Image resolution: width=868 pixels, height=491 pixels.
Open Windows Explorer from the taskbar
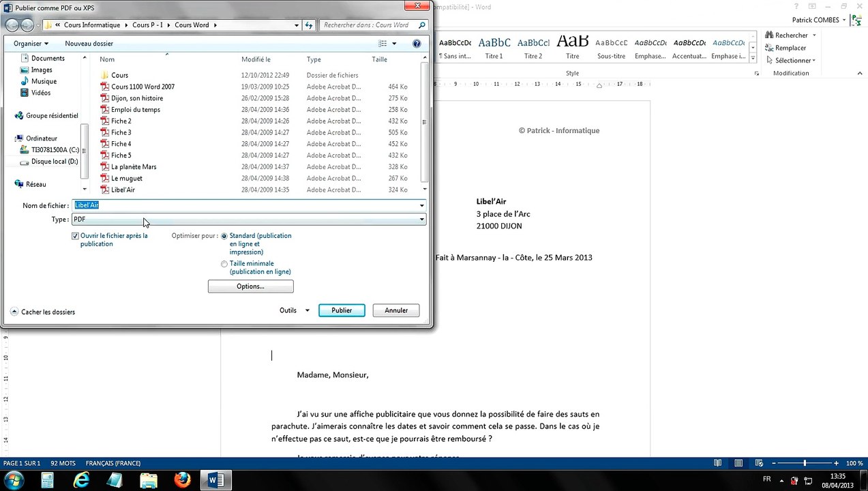pos(148,480)
